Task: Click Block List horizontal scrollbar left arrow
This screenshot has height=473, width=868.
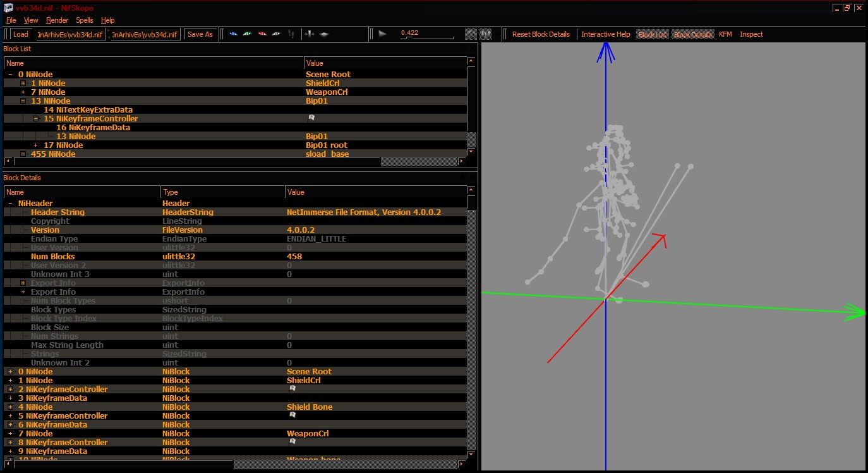Action: (8, 161)
